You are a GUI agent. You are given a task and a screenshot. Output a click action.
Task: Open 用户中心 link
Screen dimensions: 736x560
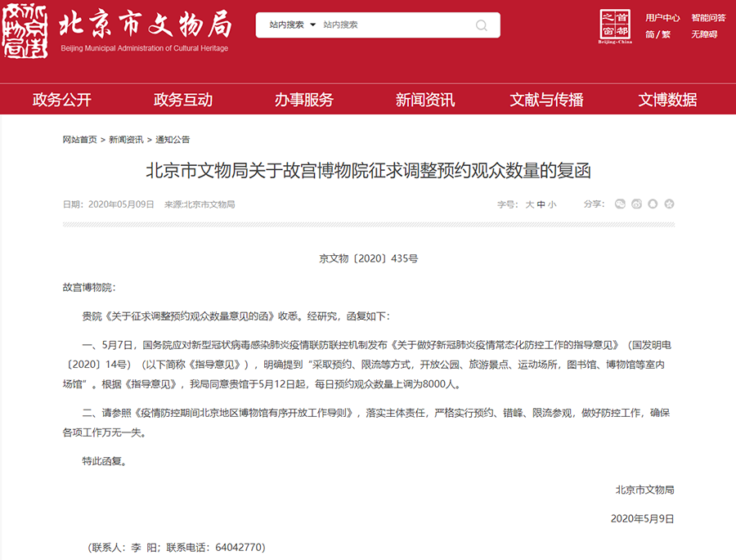[x=662, y=17]
